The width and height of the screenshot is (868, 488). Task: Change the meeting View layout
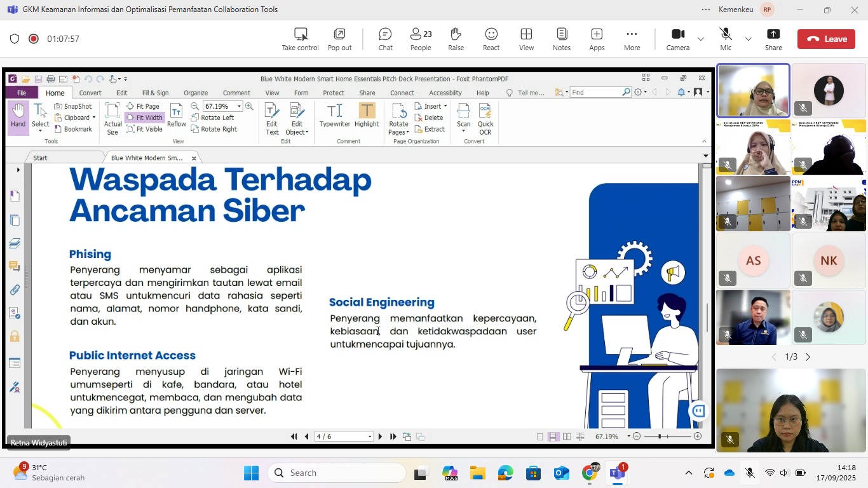(526, 39)
